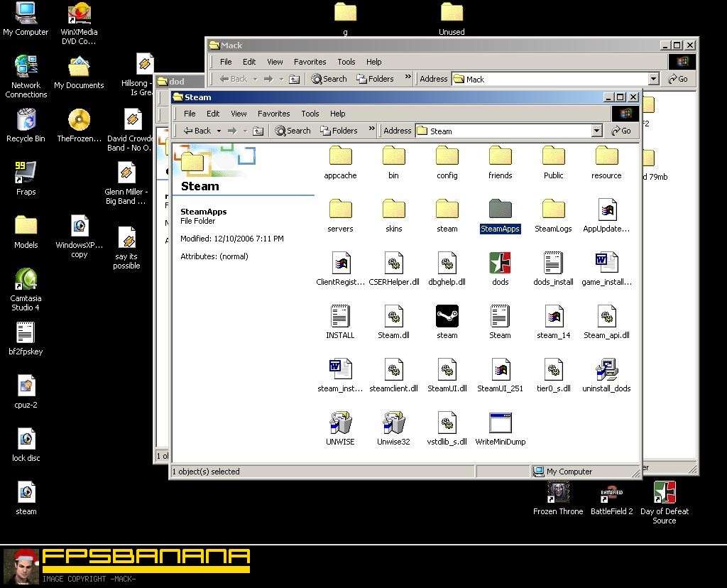727x588 pixels.
Task: Show hidden toolbar items chevron in Steam window
Action: (372, 129)
